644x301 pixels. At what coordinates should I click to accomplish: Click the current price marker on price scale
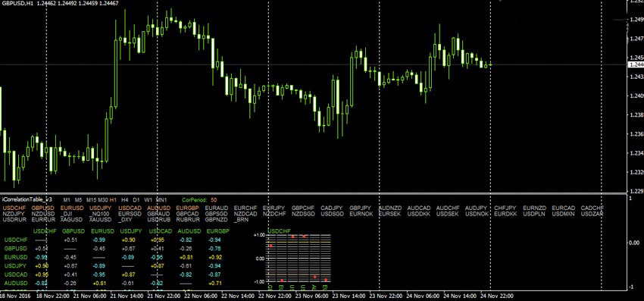pos(636,64)
